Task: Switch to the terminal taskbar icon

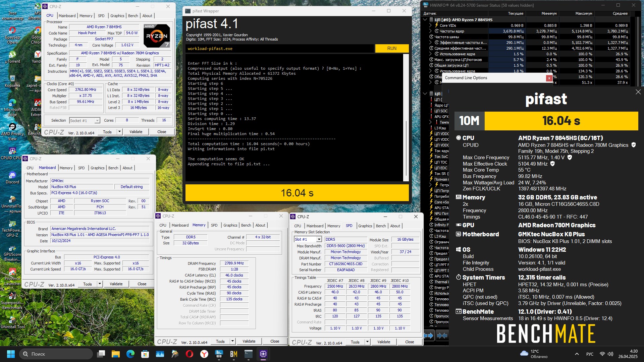Action: (x=249, y=354)
